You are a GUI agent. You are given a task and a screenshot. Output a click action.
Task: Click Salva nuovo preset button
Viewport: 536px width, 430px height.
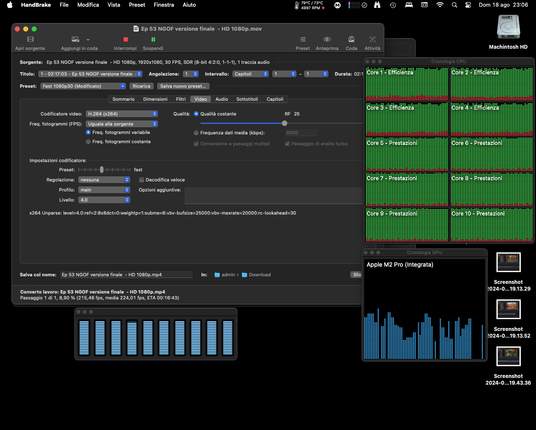184,86
